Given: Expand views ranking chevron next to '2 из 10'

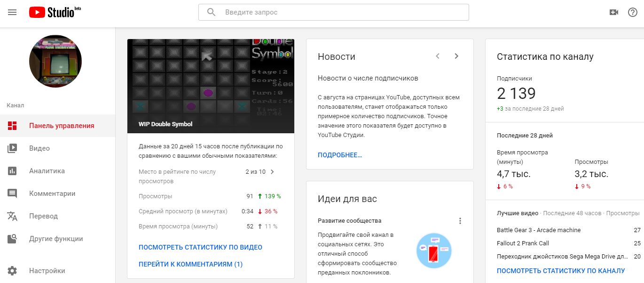Looking at the screenshot, I should [x=272, y=172].
